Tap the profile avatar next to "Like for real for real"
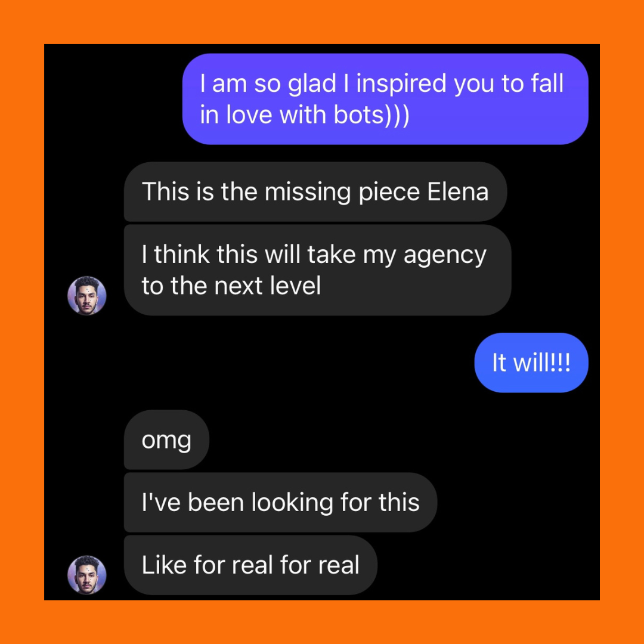The width and height of the screenshot is (644, 644). tap(86, 575)
